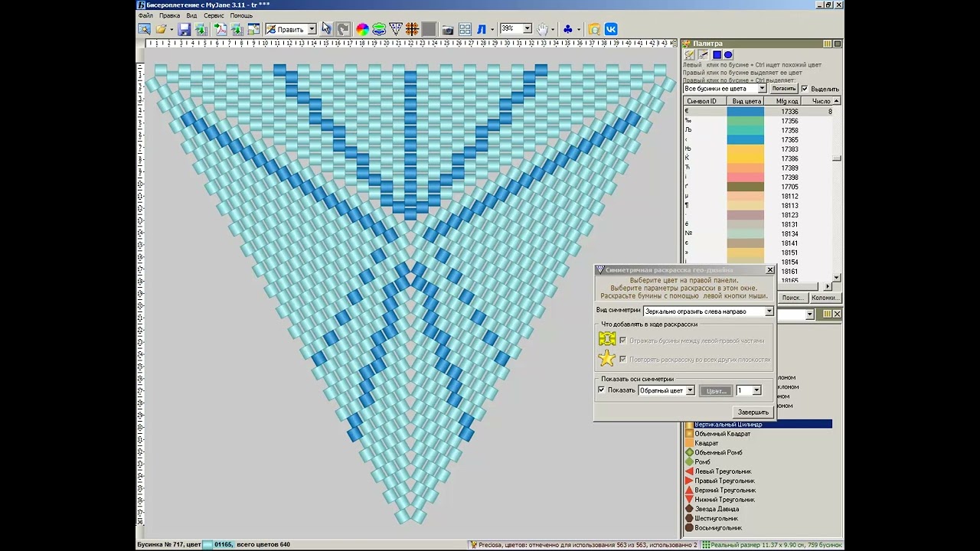
Task: Click the yellow star icon in symmetry dialog
Action: pyautogui.click(x=607, y=358)
